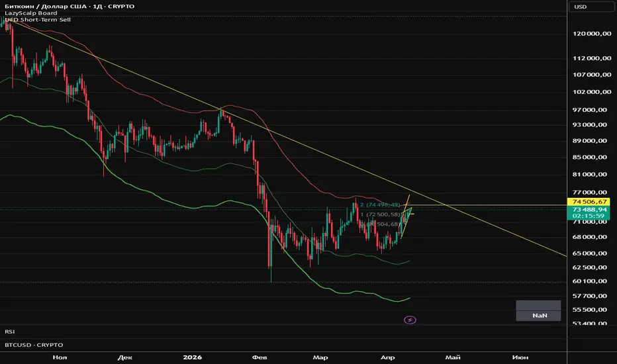Click the green 73 488,94 current price label
The image size is (617, 364).
[x=589, y=209]
